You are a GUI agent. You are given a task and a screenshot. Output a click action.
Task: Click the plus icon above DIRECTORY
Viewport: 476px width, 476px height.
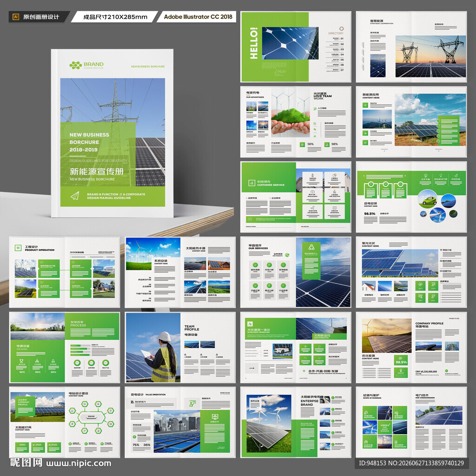click(x=341, y=29)
